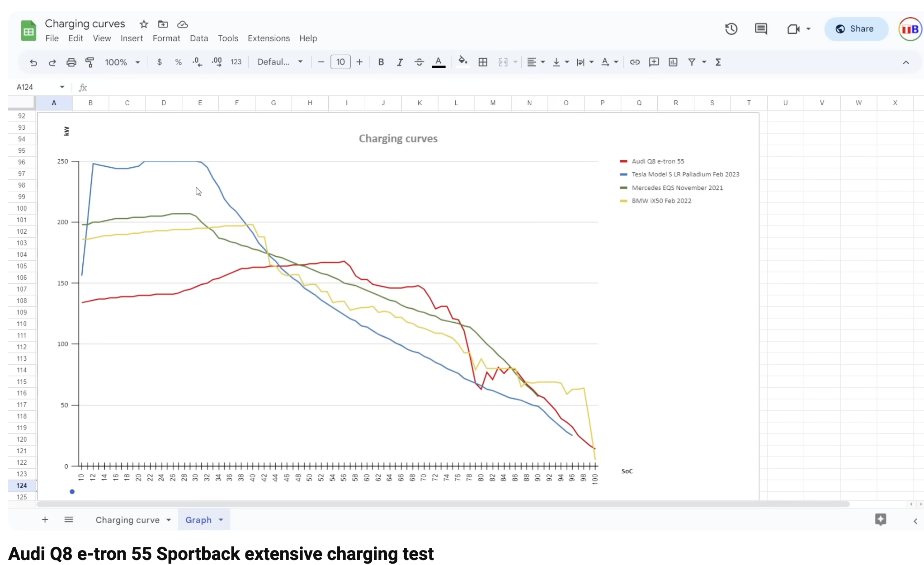Click the undo arrow icon
This screenshot has height=565, width=924.
pyautogui.click(x=33, y=62)
